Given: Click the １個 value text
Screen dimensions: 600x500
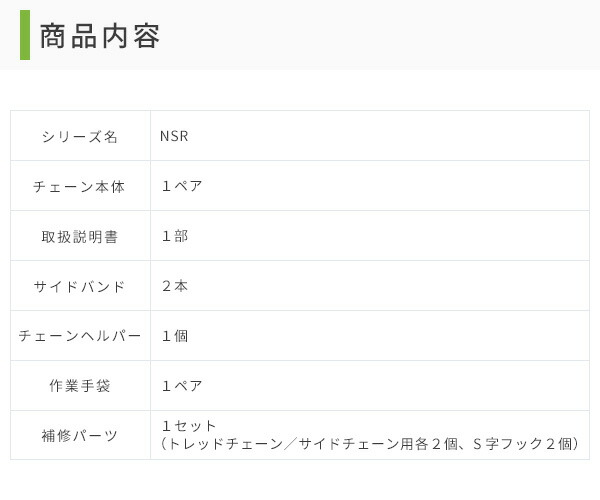Looking at the screenshot, I should click(x=174, y=336).
